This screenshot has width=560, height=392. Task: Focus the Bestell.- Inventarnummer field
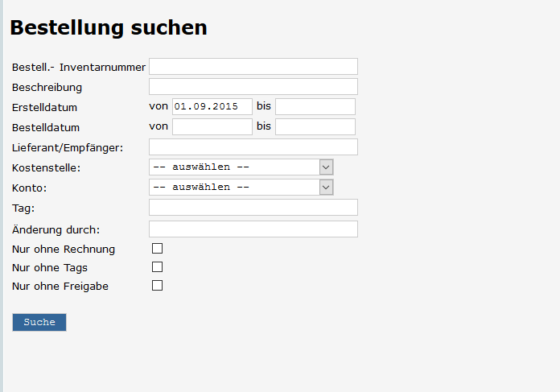pos(253,66)
